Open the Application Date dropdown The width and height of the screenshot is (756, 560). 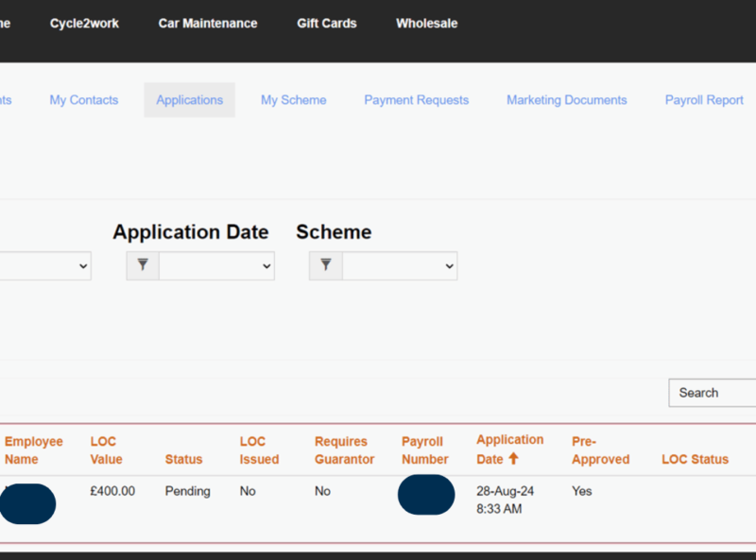216,266
